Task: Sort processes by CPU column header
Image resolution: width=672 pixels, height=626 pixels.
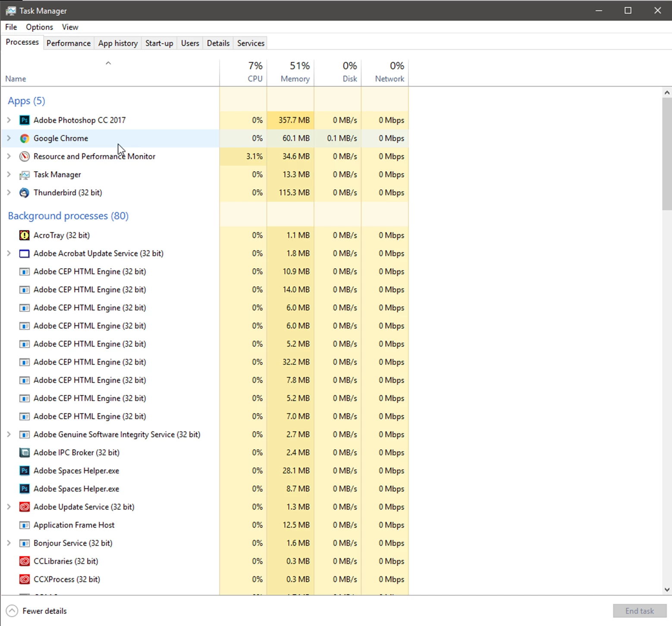Action: [243, 72]
